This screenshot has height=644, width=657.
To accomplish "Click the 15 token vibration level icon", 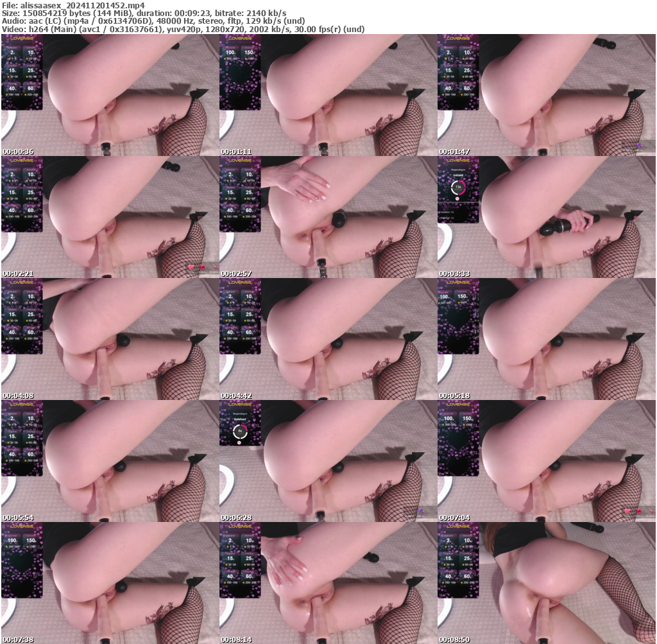I will pyautogui.click(x=12, y=70).
